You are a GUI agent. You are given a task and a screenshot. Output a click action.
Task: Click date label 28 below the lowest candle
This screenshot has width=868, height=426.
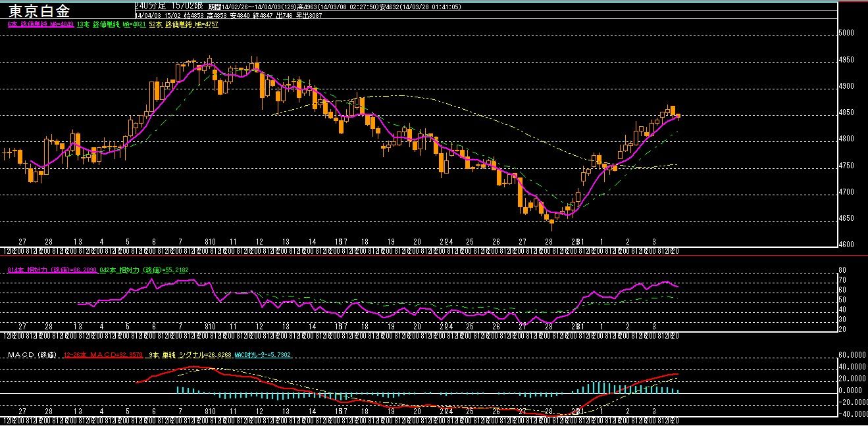(548, 241)
